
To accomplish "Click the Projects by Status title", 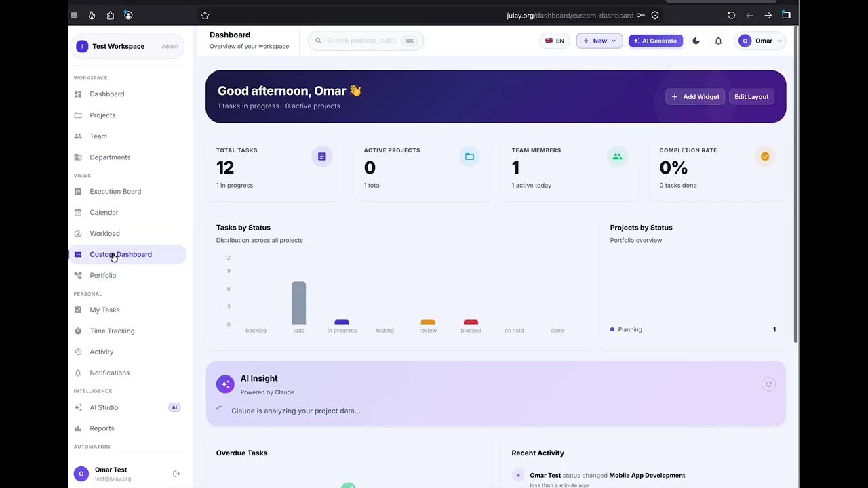I will pyautogui.click(x=642, y=228).
